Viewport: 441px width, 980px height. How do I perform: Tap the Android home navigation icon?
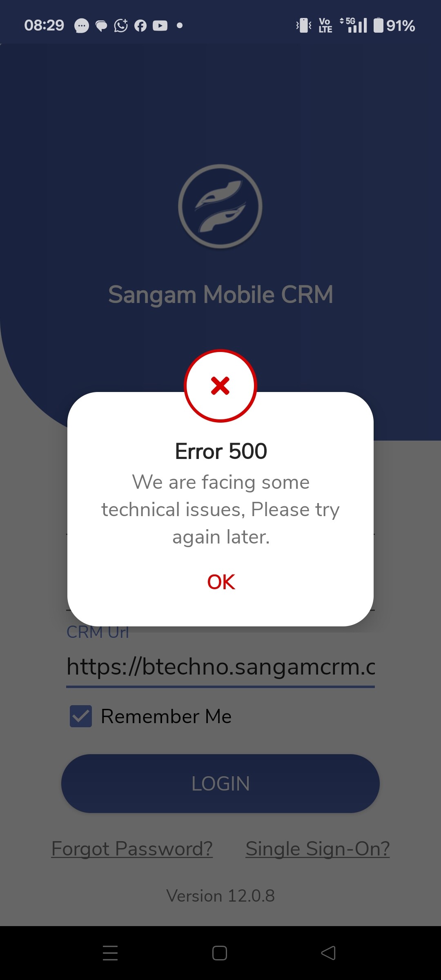pos(220,953)
